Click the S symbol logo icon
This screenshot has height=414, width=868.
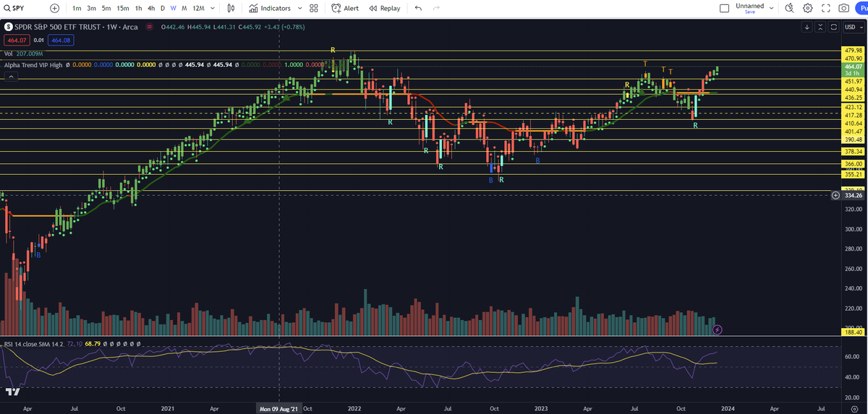tap(8, 27)
